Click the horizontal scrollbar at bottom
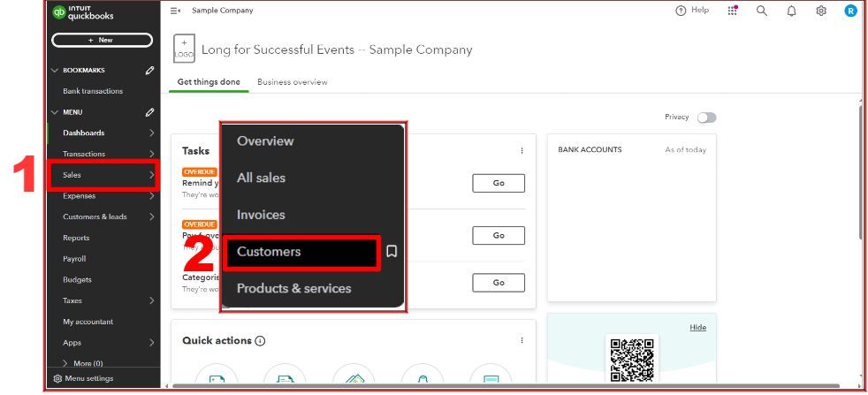 click(x=506, y=385)
